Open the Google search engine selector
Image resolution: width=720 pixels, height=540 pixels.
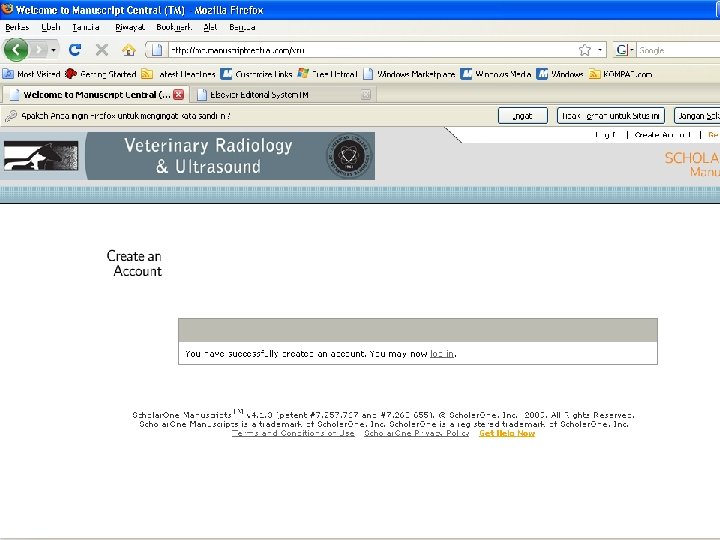(625, 50)
